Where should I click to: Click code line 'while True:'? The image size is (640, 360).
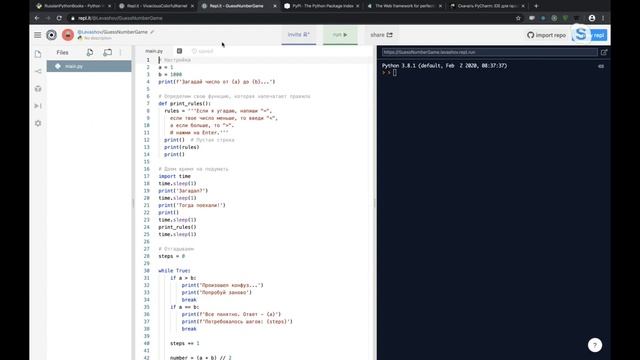[174, 271]
